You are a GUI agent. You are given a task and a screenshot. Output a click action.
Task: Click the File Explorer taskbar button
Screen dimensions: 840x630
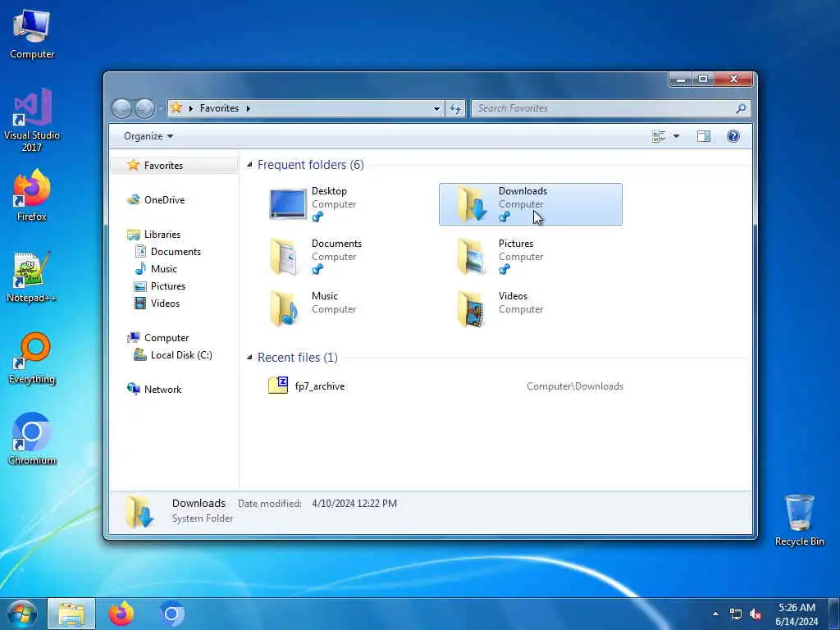click(x=71, y=614)
